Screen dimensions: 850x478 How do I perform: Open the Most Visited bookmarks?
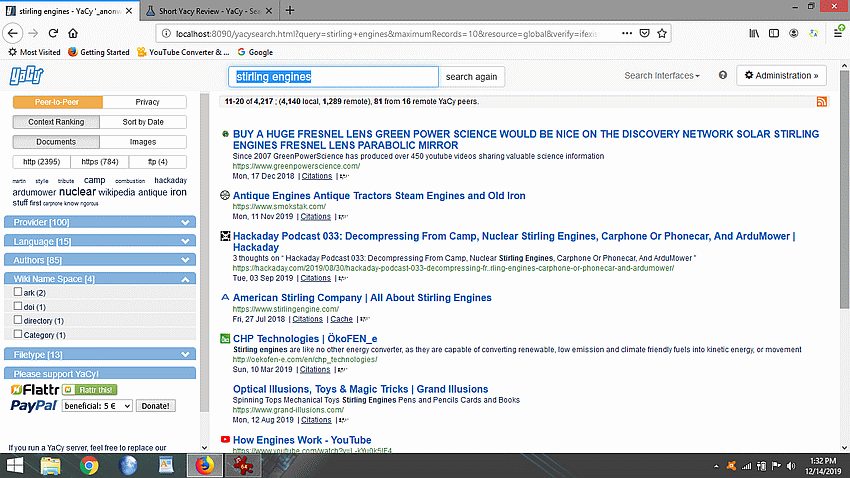(34, 52)
